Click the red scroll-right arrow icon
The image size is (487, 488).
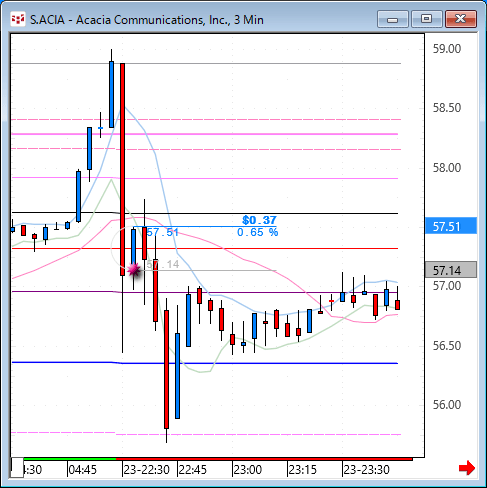467,468
